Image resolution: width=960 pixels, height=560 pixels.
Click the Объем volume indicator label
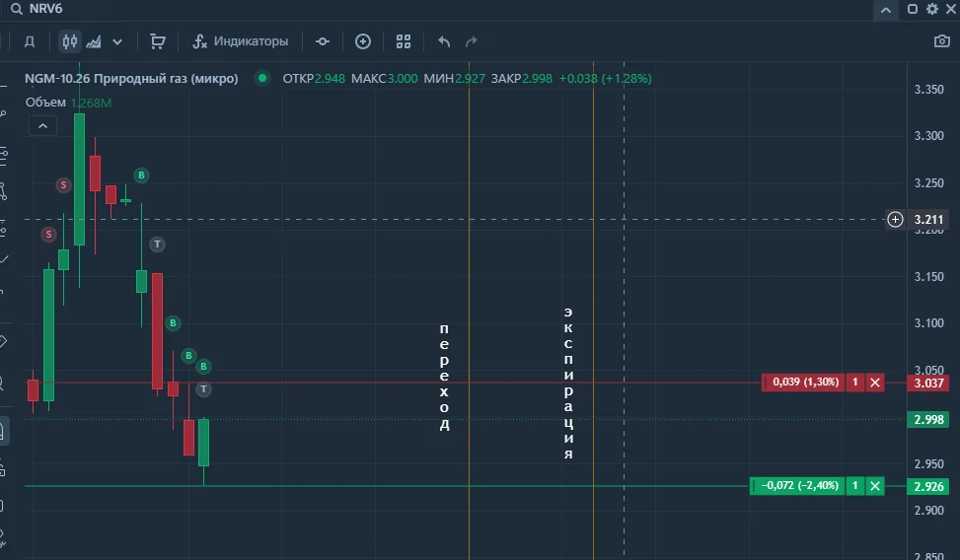click(45, 103)
